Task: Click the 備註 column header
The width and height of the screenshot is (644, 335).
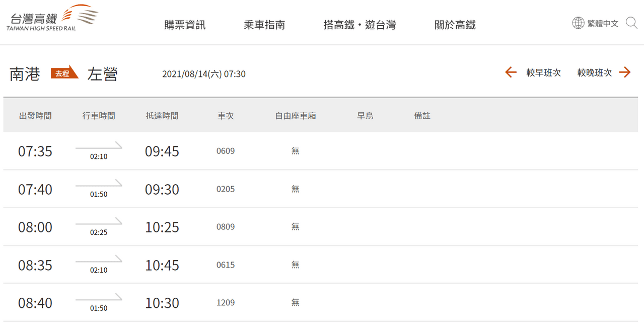Action: [422, 116]
